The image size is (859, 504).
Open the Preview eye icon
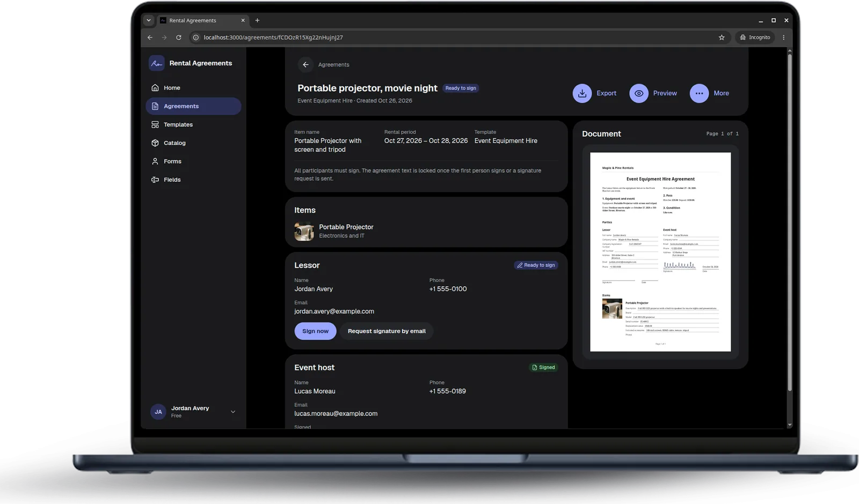(639, 93)
